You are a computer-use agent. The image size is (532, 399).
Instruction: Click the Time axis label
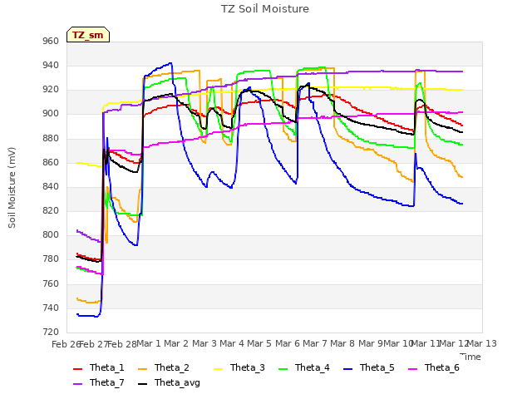[x=470, y=357]
